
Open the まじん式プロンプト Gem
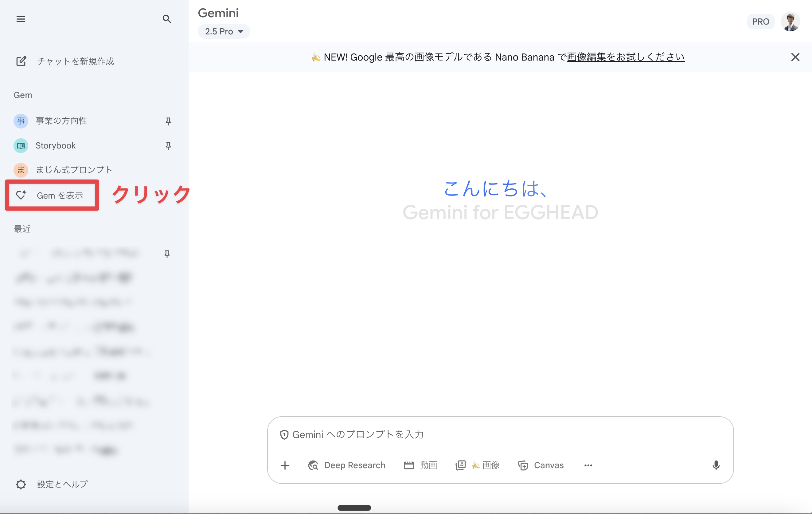(74, 170)
